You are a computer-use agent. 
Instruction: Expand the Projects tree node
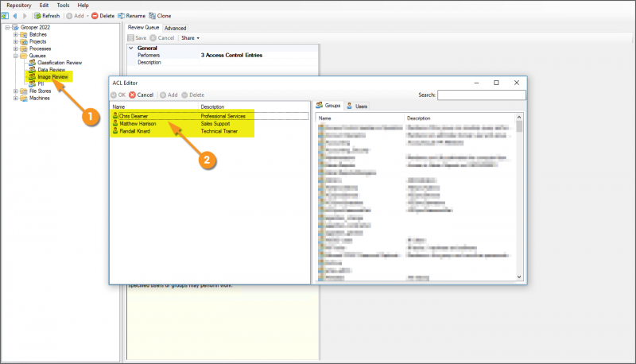pyautogui.click(x=15, y=42)
